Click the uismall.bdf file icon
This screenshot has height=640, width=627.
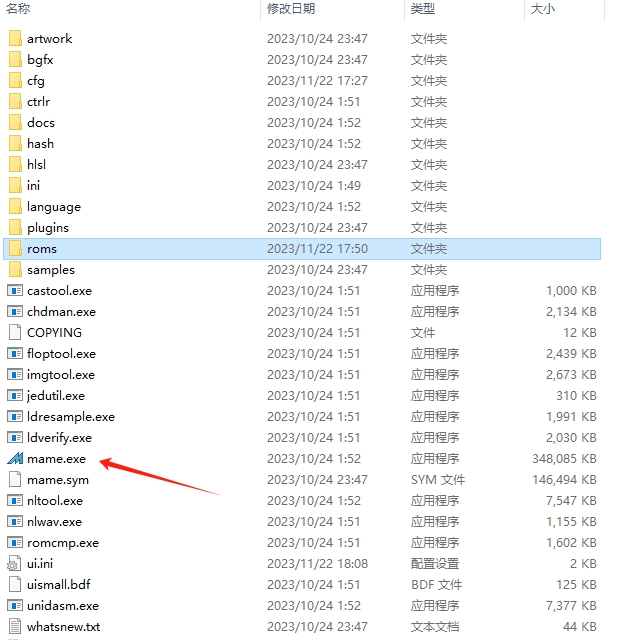pyautogui.click(x=14, y=585)
